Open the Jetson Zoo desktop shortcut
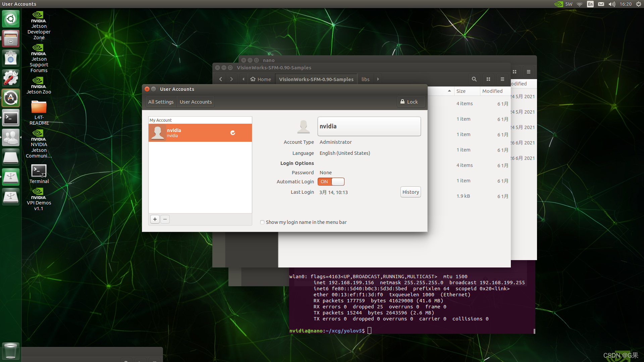Viewport: 644px width, 362px height. tap(39, 85)
